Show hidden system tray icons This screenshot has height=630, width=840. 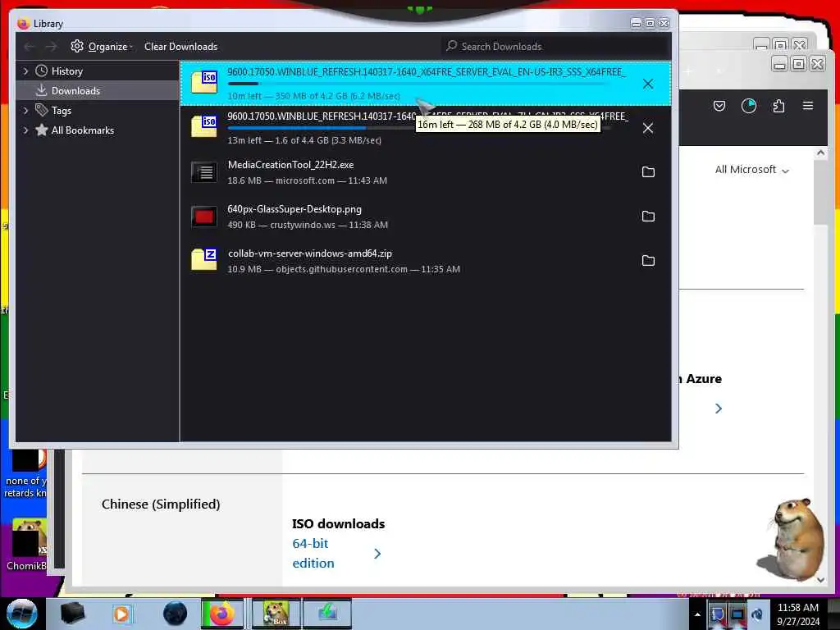coord(697,614)
